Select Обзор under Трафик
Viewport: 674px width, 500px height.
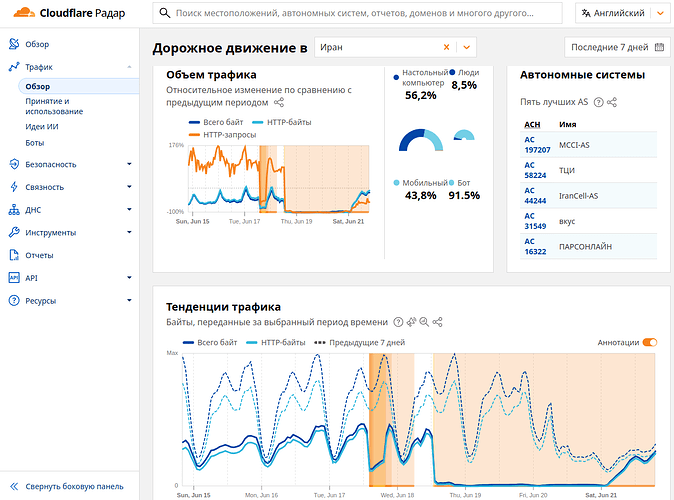(79, 86)
